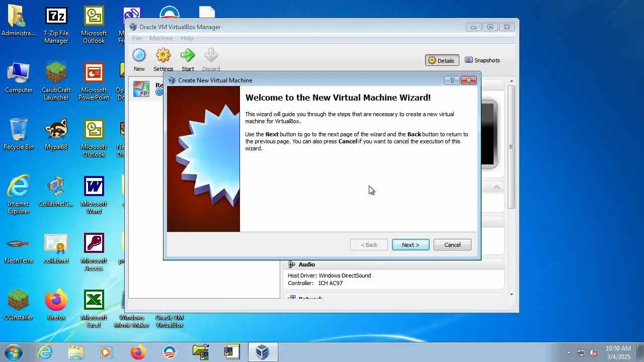The width and height of the screenshot is (644, 362).
Task: Click the details pane vertical scrollbar thumb
Action: (x=512, y=147)
